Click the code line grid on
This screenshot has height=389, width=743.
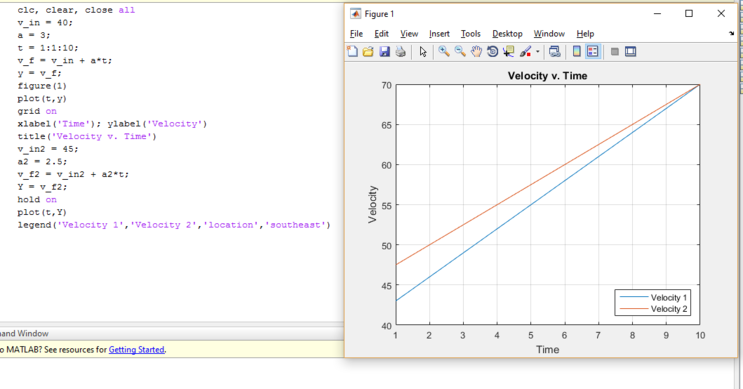[x=37, y=111]
